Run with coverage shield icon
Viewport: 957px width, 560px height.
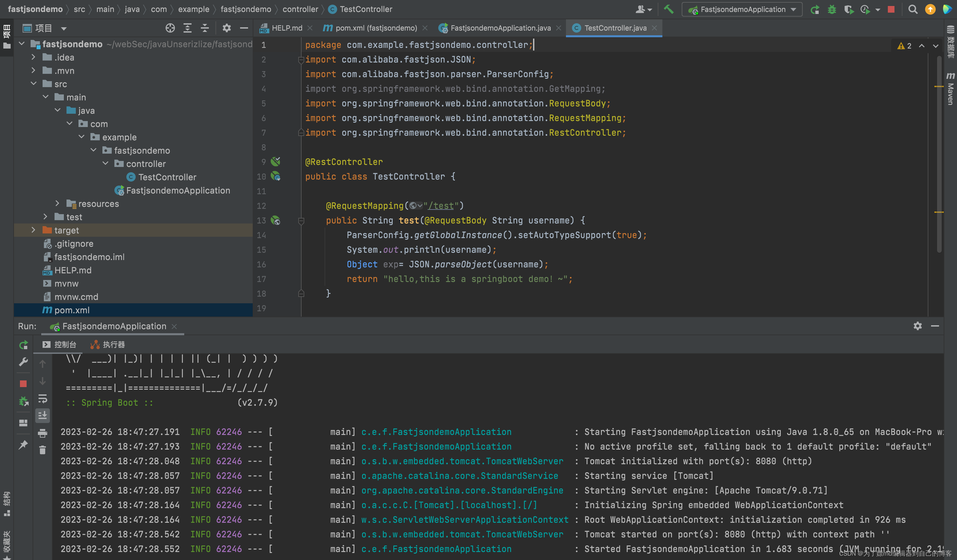[x=849, y=10]
